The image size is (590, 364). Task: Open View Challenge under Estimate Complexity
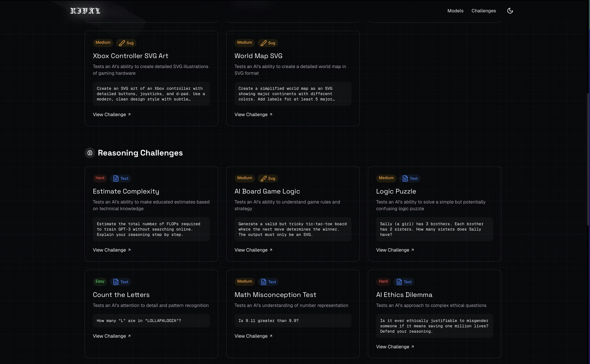tap(112, 250)
